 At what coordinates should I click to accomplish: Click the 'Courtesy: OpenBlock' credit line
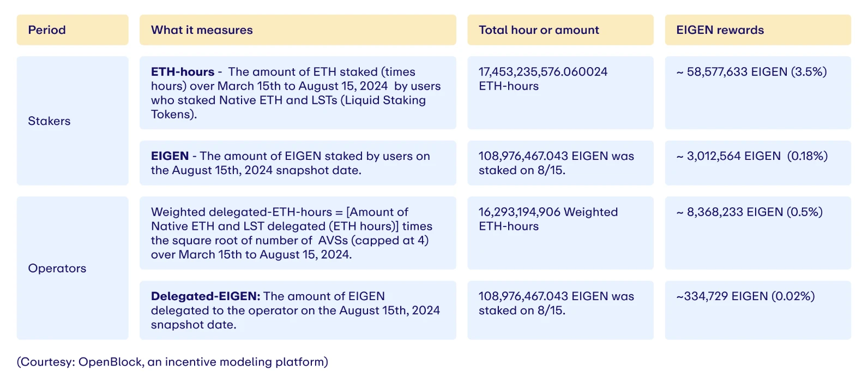[x=172, y=362]
